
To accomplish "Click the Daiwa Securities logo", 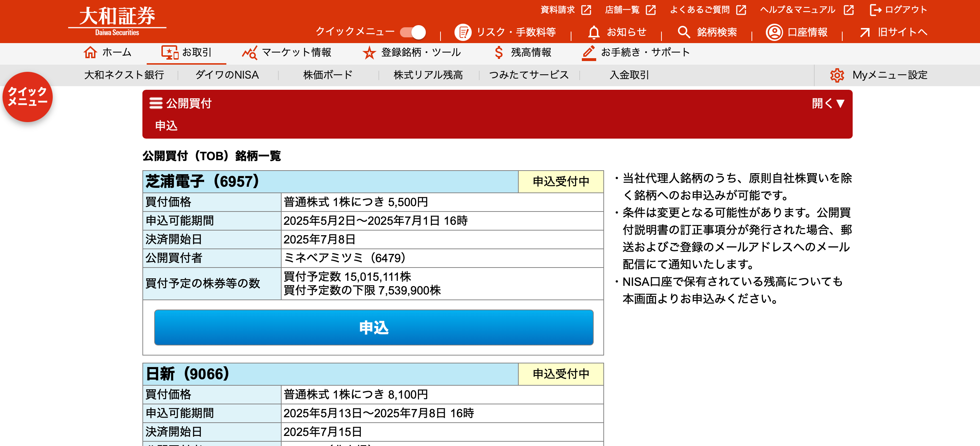I will [x=117, y=21].
